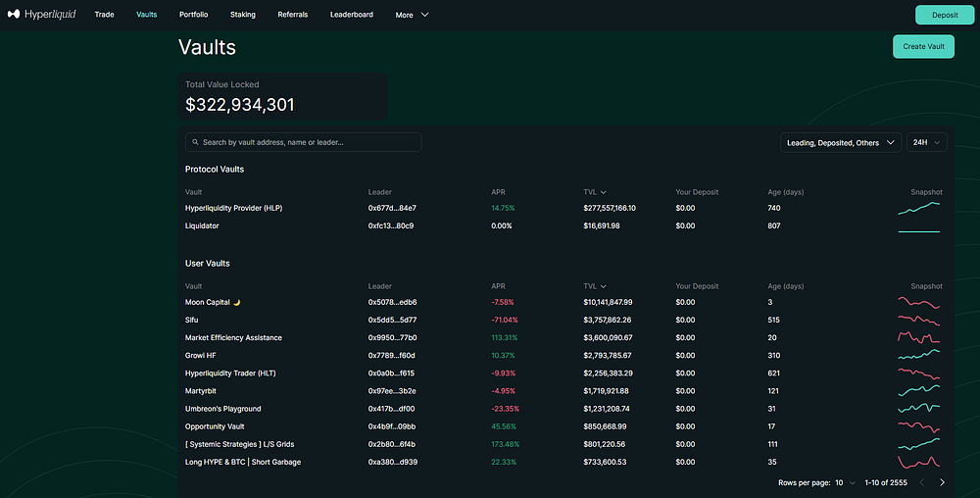
Task: Open Hyperliquidity Trader (HLT) vault
Action: pos(230,373)
